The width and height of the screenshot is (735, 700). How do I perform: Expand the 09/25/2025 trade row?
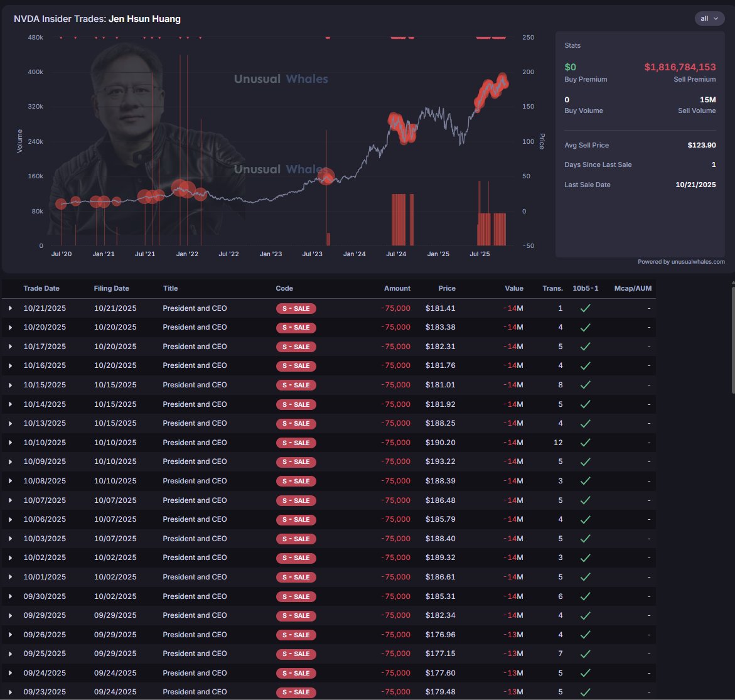(10, 654)
